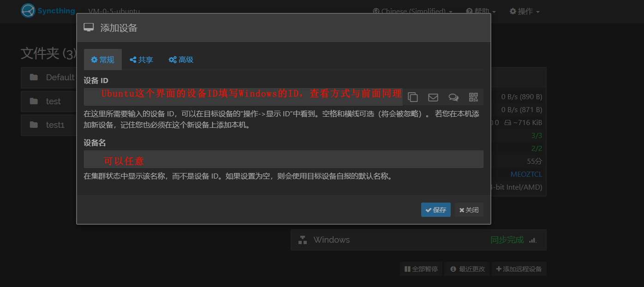Share device ID by email envelope icon

pyautogui.click(x=433, y=97)
